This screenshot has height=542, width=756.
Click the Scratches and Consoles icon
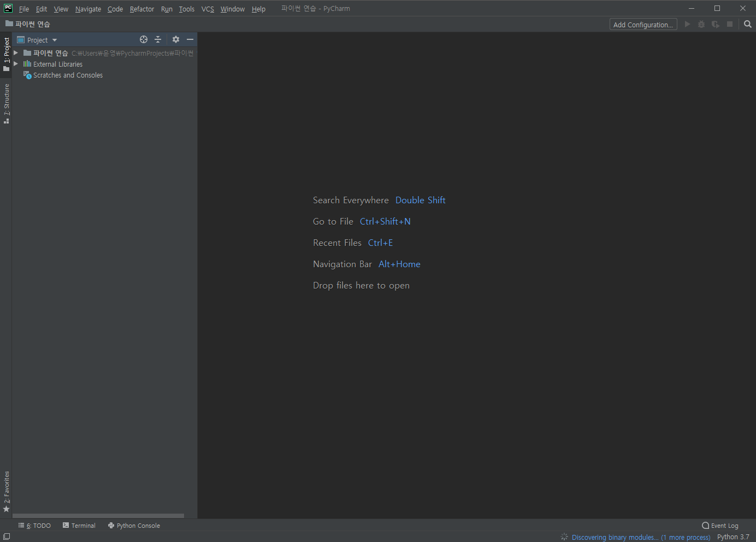pos(27,75)
